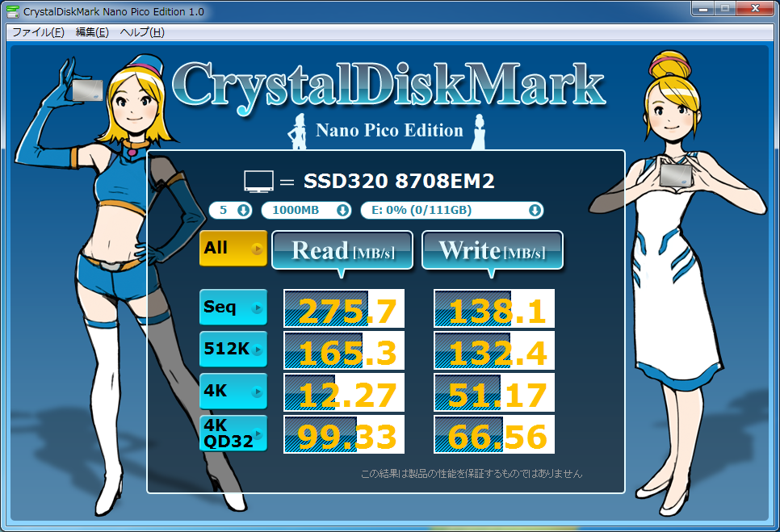Open the drive dropdown showing E: 0% (0/111GB)
Image resolution: width=780 pixels, height=532 pixels.
point(451,211)
